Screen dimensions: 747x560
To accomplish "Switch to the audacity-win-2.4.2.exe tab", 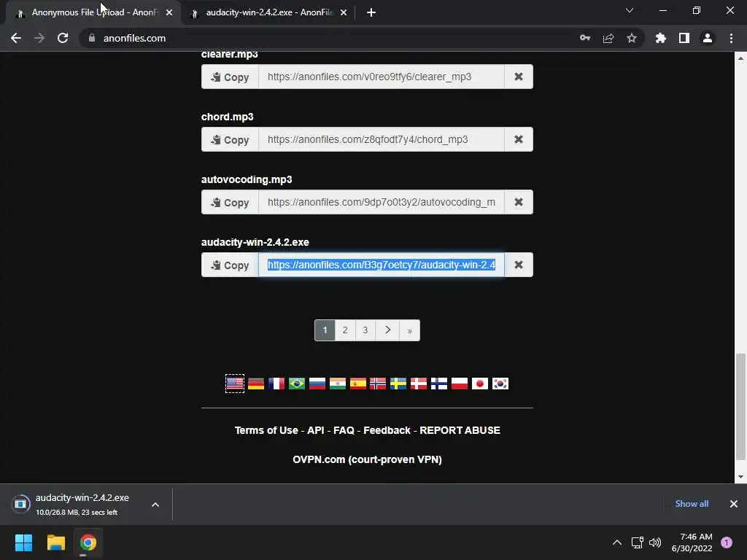I will coord(269,13).
